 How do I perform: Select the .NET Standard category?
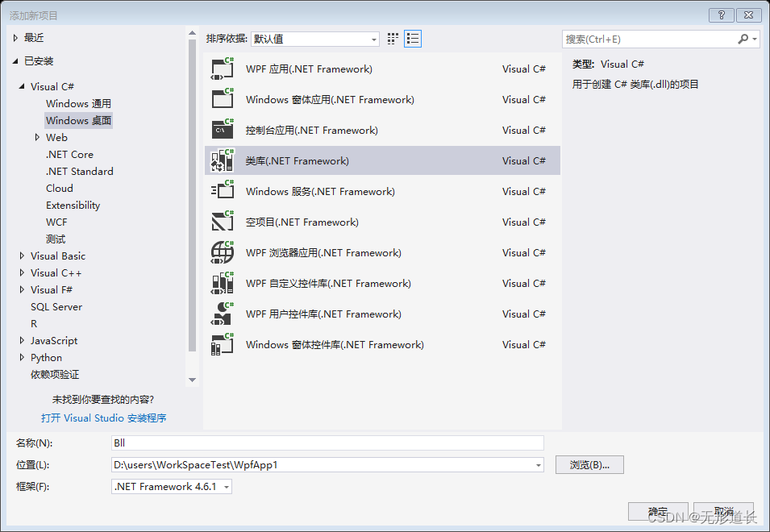click(x=80, y=171)
